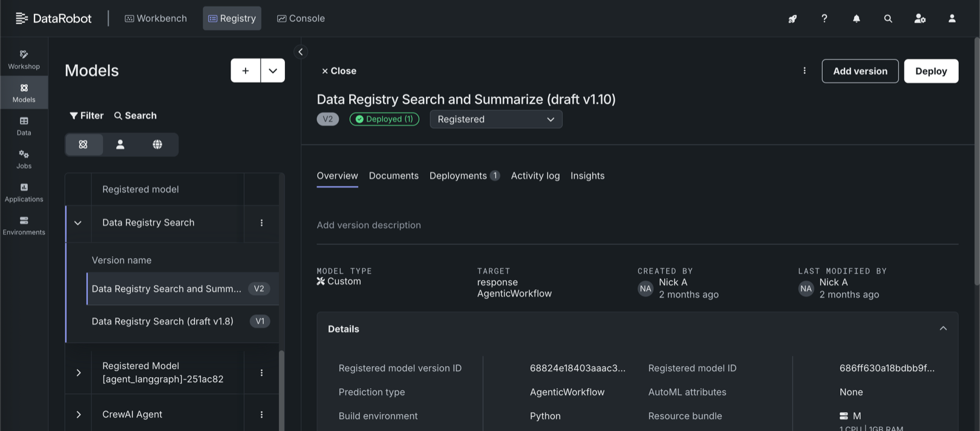Select the all registered models filter toggle

(x=83, y=145)
